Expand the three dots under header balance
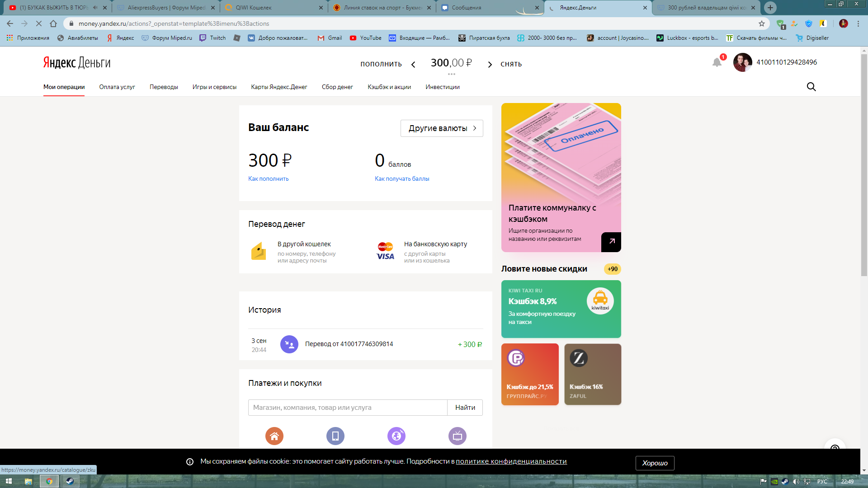This screenshot has height=488, width=868. tap(451, 74)
